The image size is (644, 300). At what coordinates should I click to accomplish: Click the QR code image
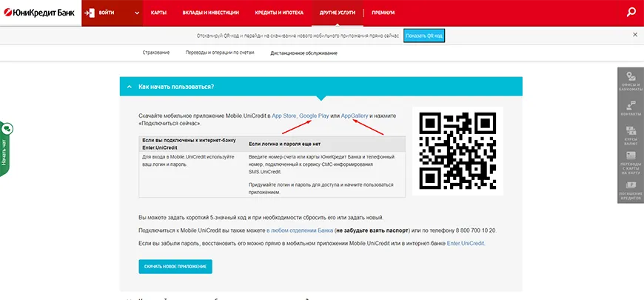[457, 152]
